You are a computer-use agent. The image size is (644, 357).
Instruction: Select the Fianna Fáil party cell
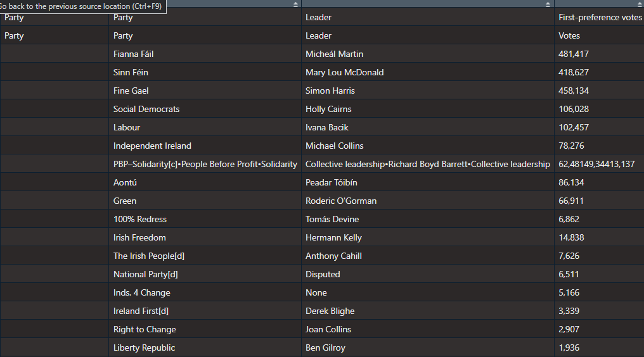134,54
